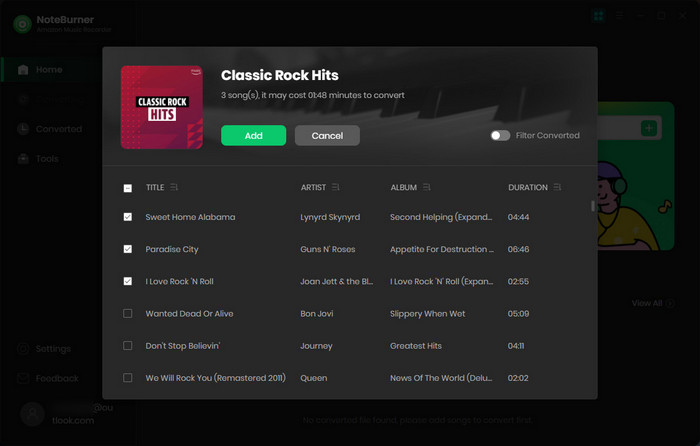Image resolution: width=700 pixels, height=446 pixels.
Task: Click the green grid view icon in title bar
Action: pos(598,16)
